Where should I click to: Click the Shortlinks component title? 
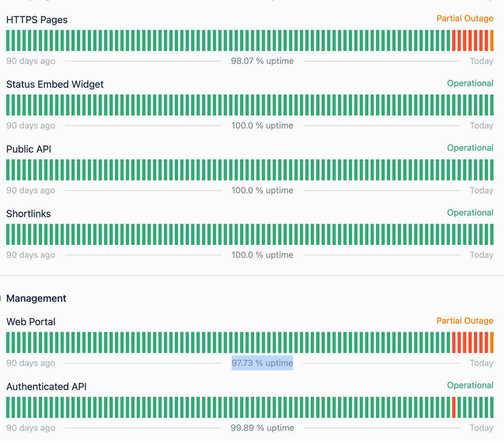click(x=29, y=214)
